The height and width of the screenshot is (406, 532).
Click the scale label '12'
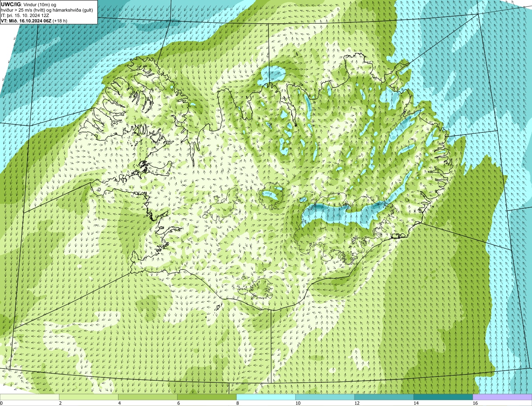pyautogui.click(x=357, y=403)
